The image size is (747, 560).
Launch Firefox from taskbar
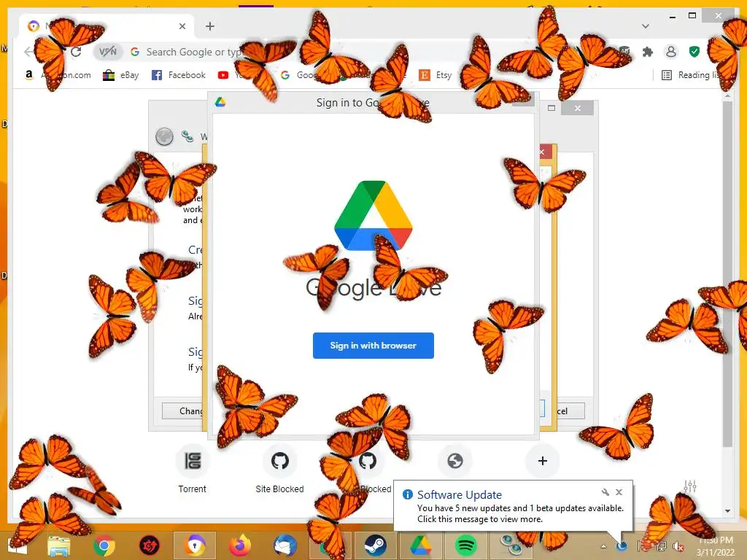pyautogui.click(x=239, y=545)
